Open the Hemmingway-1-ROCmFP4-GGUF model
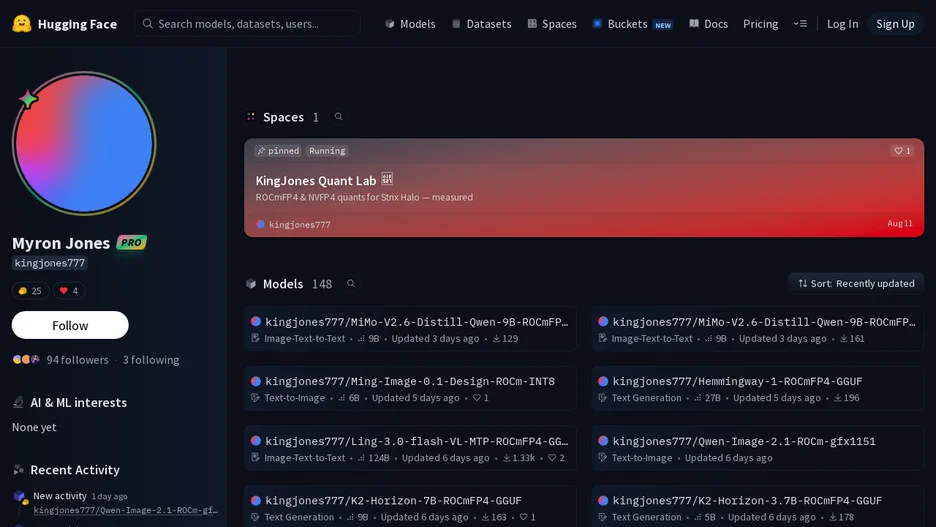This screenshot has height=527, width=936. 758,389
